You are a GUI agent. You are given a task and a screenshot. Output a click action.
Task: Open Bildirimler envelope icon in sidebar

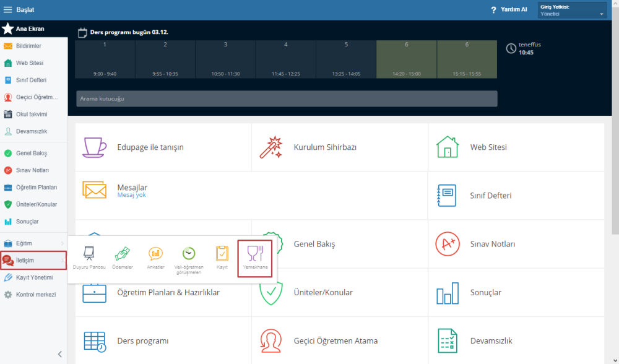tap(8, 46)
